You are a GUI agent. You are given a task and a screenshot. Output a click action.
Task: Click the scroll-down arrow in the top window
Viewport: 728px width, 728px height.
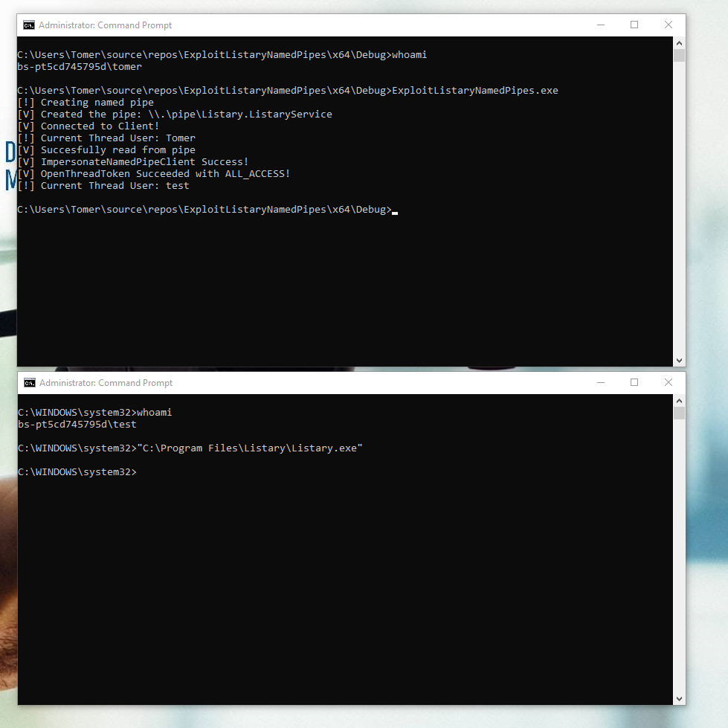(x=679, y=361)
